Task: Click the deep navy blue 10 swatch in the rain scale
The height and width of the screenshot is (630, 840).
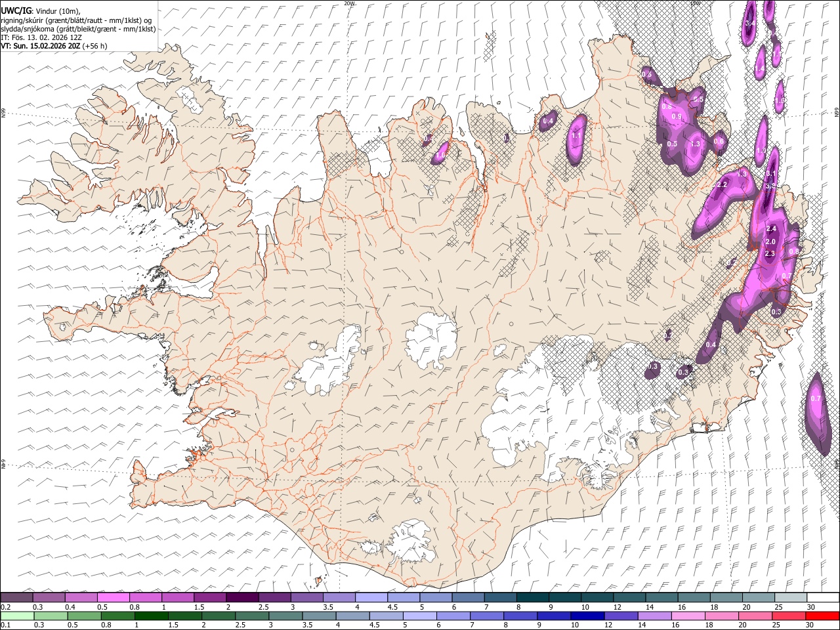Action: point(587,616)
